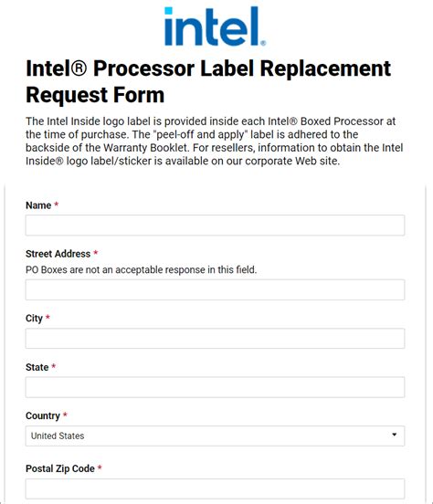Click the Country dropdown arrow

tap(394, 435)
